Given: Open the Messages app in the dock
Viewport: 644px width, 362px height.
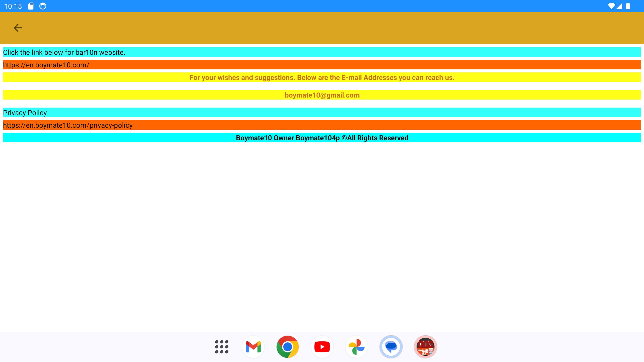Looking at the screenshot, I should (391, 347).
